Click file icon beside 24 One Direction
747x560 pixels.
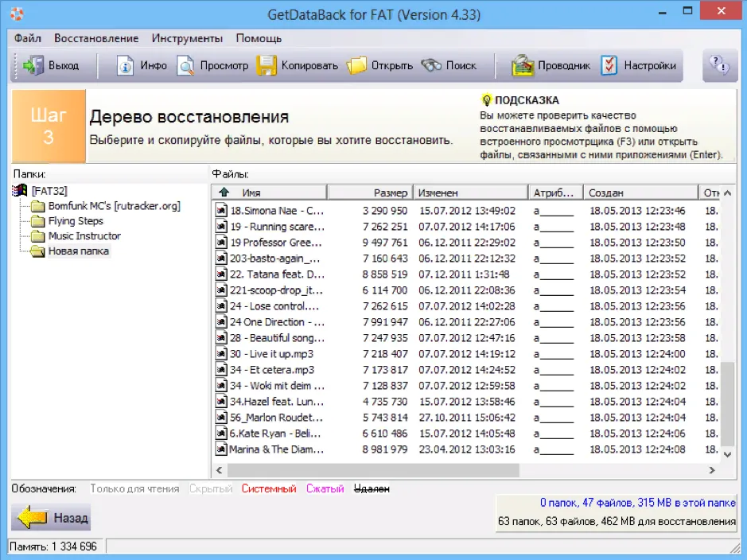coord(221,322)
